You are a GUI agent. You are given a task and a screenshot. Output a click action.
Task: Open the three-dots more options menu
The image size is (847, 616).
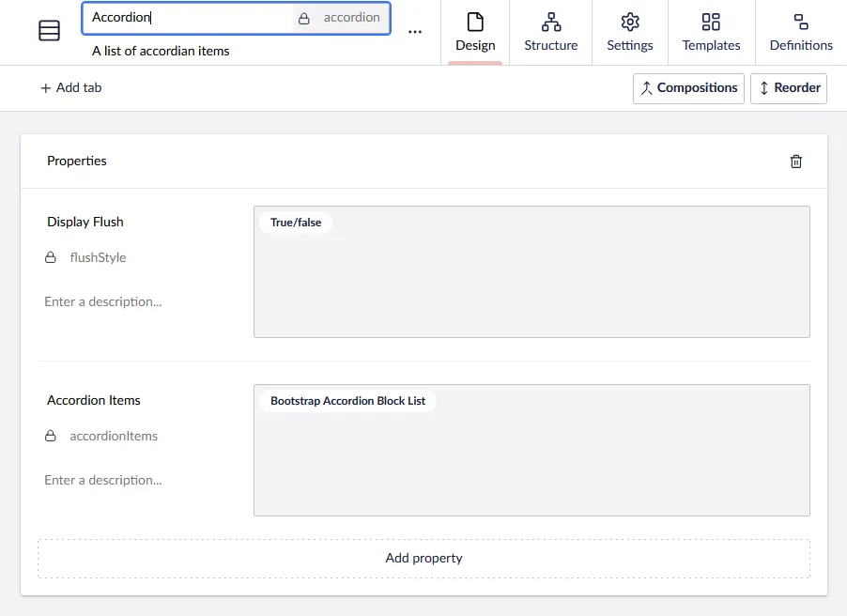pos(415,32)
